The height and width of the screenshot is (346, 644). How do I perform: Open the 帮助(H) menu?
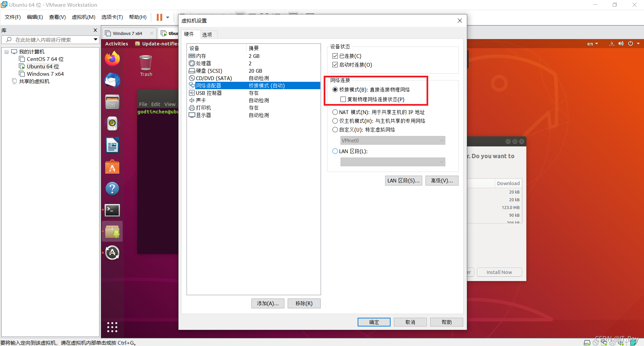[138, 17]
